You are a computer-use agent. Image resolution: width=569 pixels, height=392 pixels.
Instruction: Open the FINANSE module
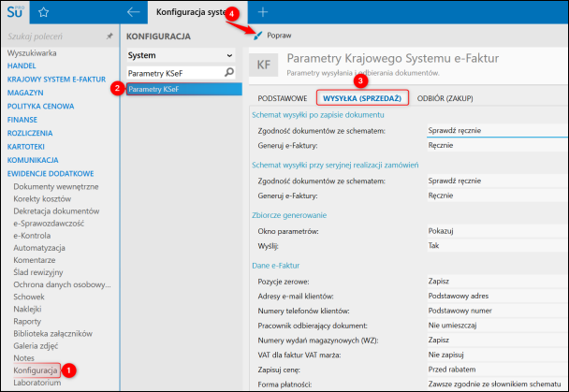pyautogui.click(x=22, y=120)
